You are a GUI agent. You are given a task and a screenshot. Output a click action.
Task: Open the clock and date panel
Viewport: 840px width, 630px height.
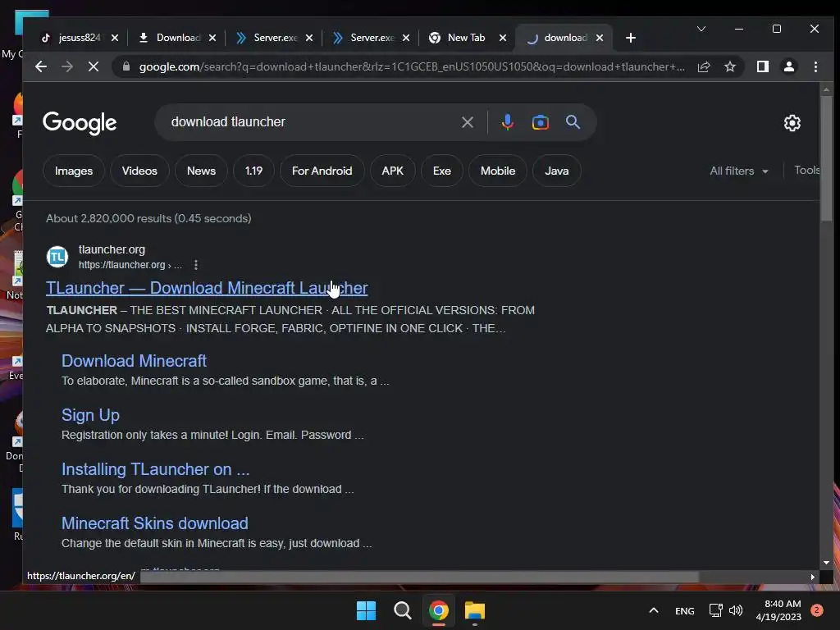coord(778,610)
